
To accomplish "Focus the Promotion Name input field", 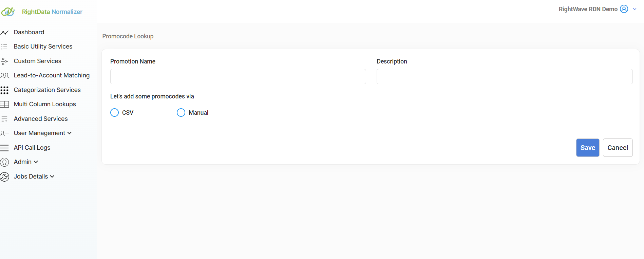I will [x=238, y=77].
